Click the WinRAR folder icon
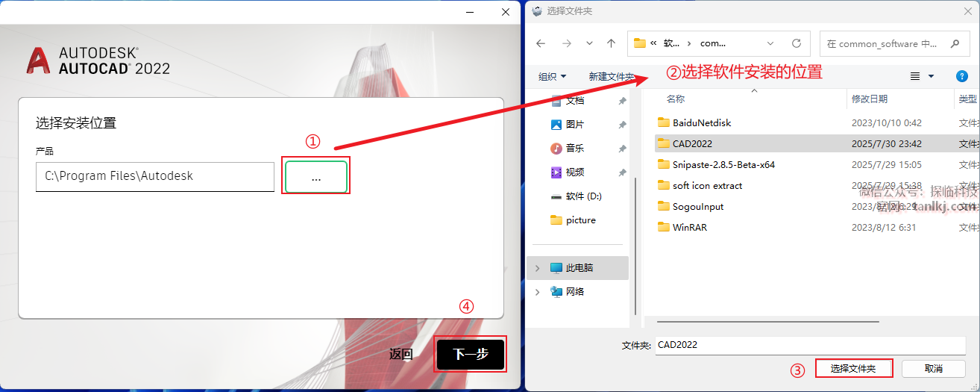 point(664,227)
